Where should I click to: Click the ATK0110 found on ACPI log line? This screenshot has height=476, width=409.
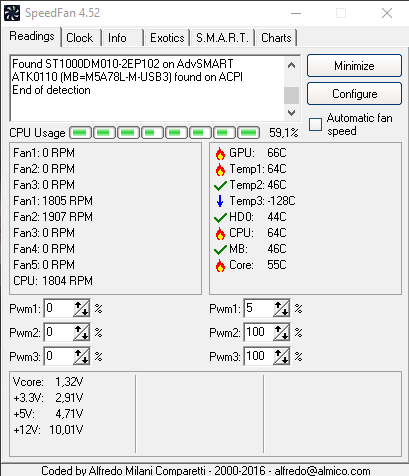coord(127,77)
